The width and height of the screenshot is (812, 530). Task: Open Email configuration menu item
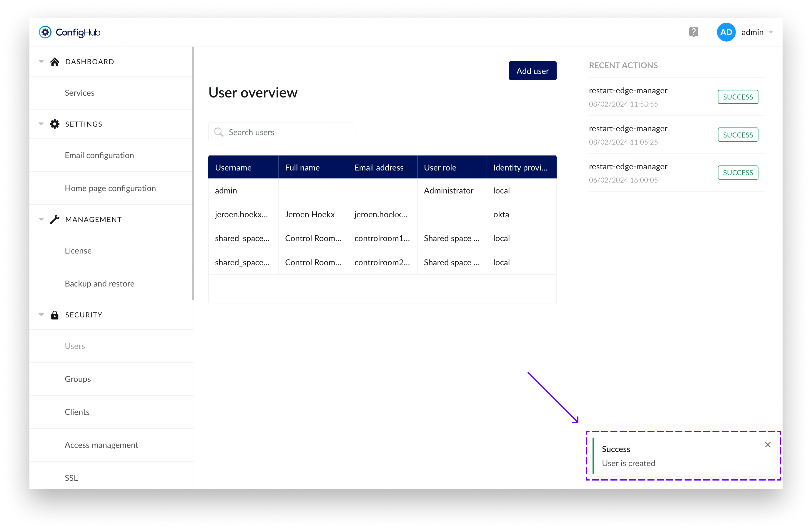click(99, 155)
